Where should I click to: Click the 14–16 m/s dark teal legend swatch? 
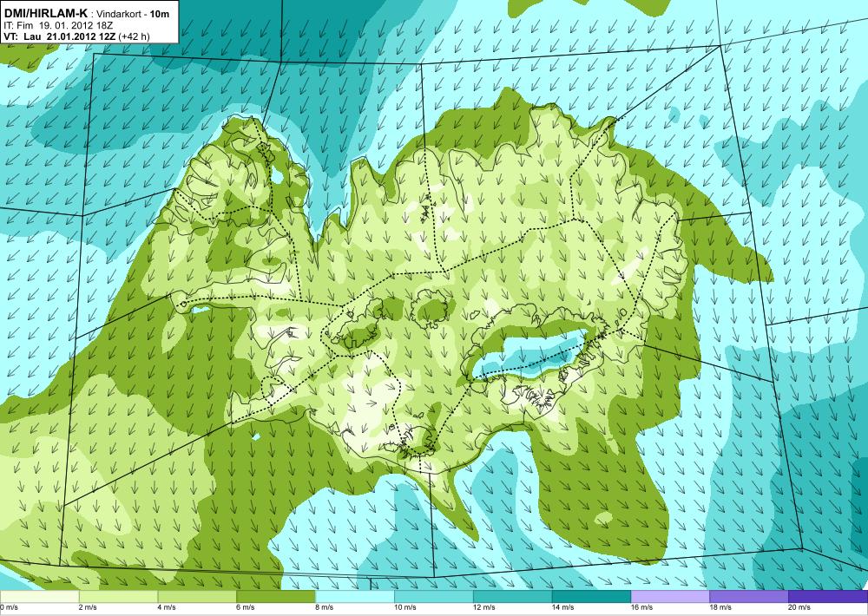(591, 597)
